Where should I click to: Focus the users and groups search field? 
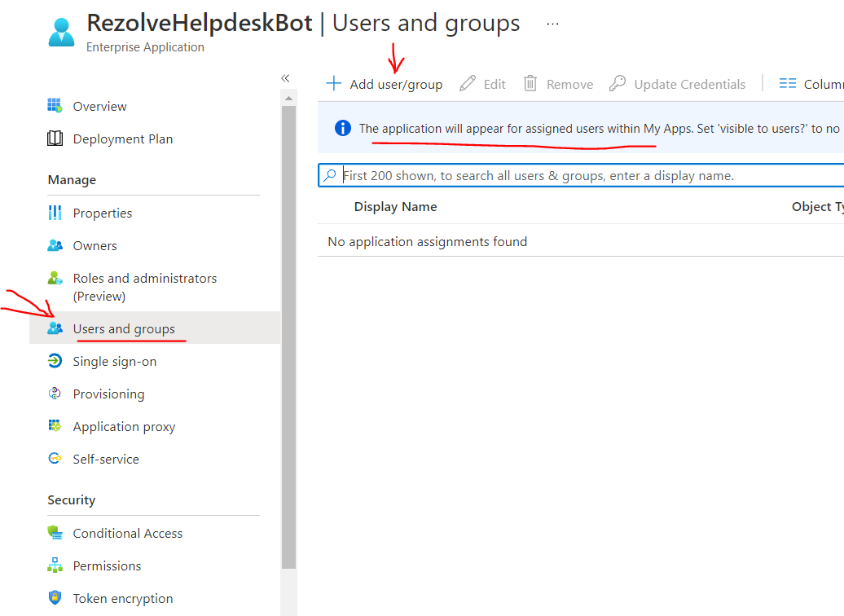tap(581, 175)
